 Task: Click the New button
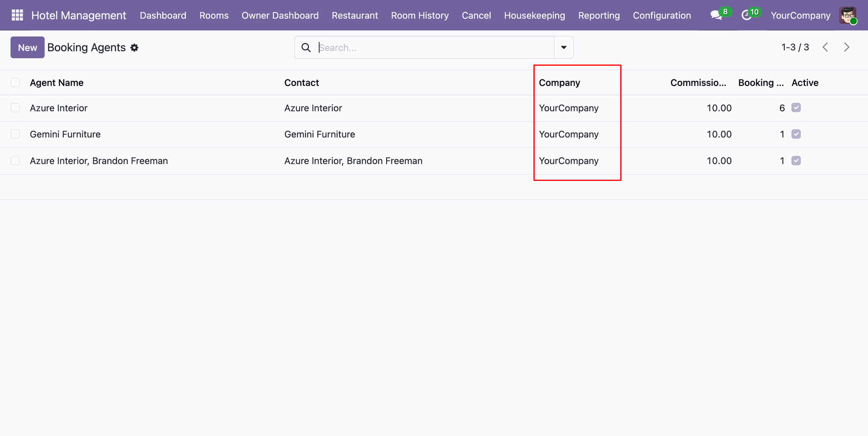pos(28,47)
